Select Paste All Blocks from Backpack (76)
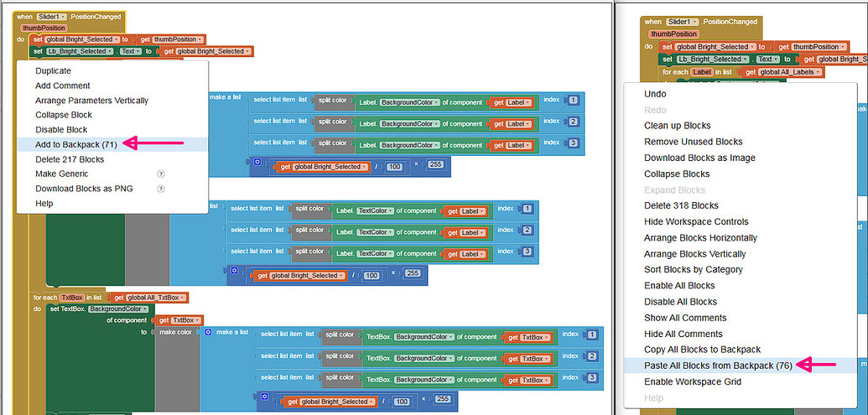 point(719,366)
